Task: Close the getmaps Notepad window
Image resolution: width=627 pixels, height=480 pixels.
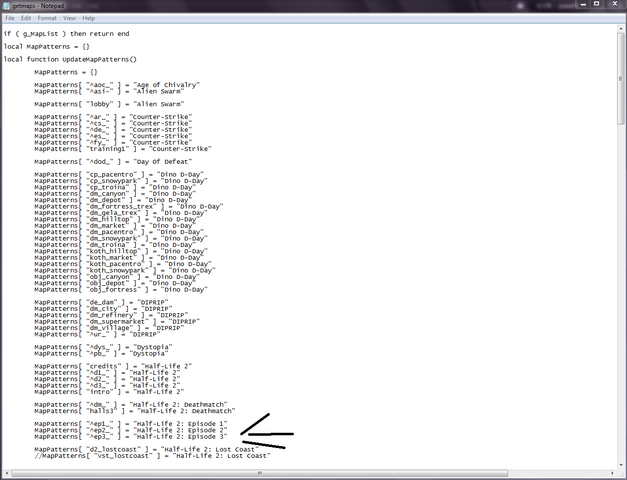Action: coord(615,4)
